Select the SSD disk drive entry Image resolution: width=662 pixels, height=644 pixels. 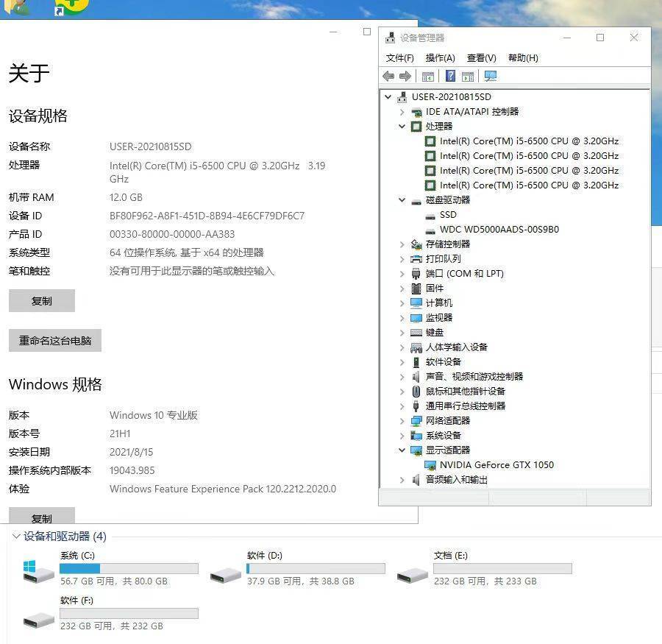pos(448,215)
